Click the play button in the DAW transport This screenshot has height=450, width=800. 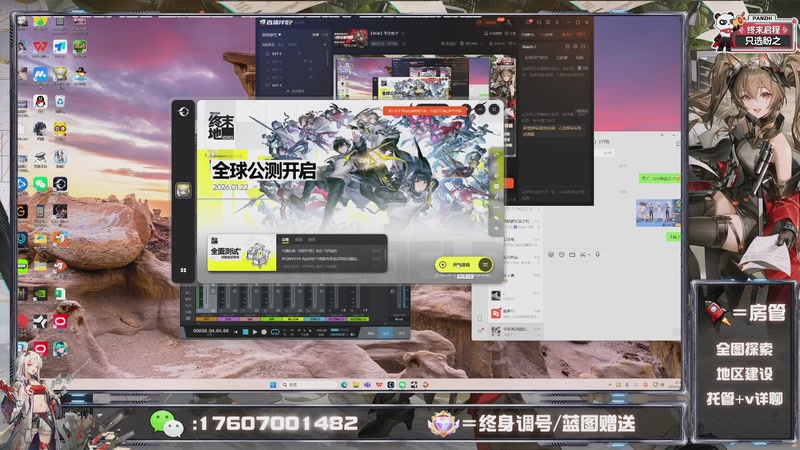[x=255, y=332]
